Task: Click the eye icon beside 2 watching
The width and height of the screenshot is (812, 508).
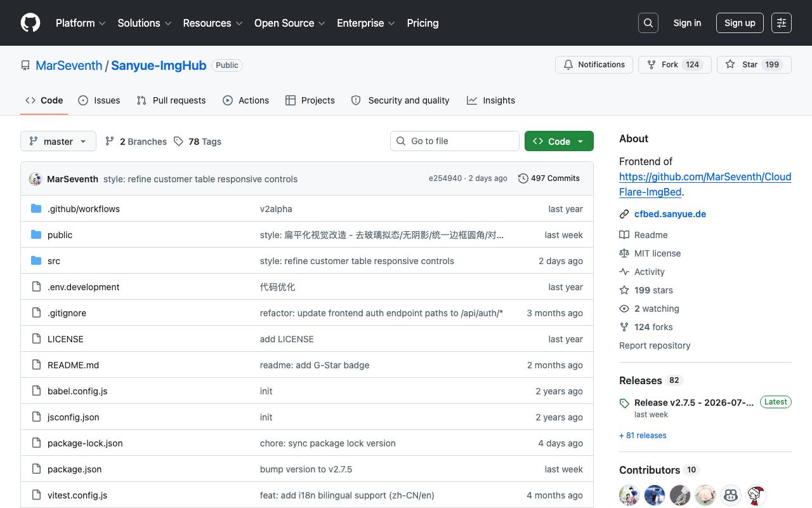Action: tap(624, 309)
